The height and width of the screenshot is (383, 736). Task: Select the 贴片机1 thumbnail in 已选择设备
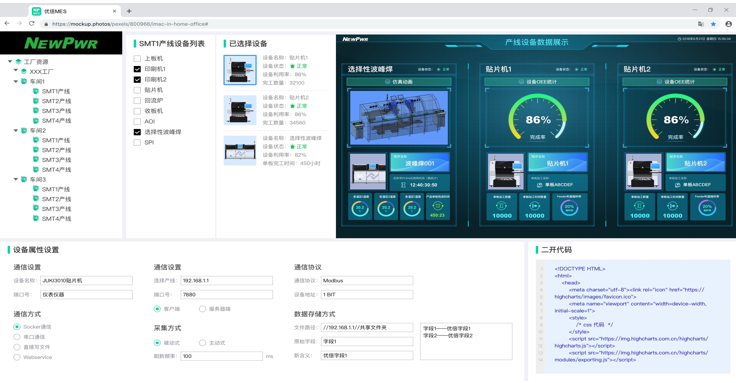(240, 70)
